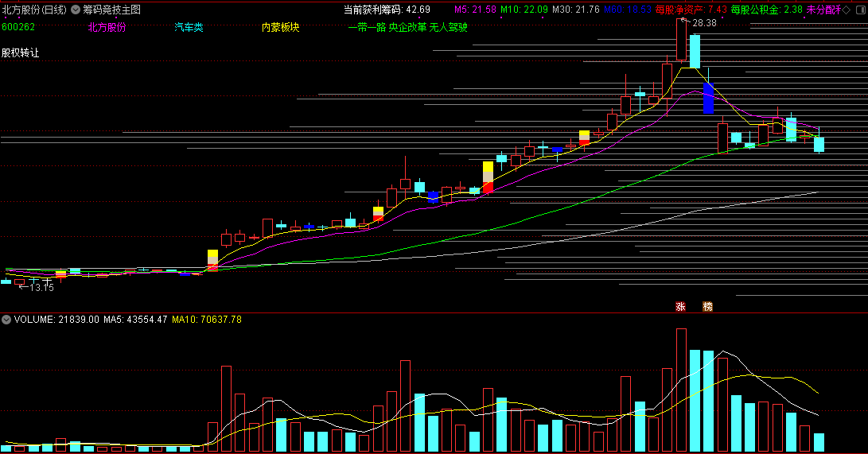This screenshot has height=454, width=868.
Task: Click the stock title 北方股份(日线)
Action: click(34, 10)
